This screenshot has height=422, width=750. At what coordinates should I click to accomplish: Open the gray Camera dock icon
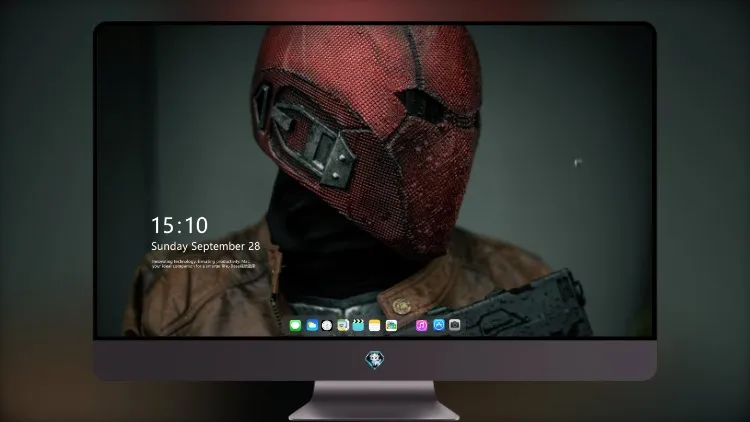coord(454,325)
